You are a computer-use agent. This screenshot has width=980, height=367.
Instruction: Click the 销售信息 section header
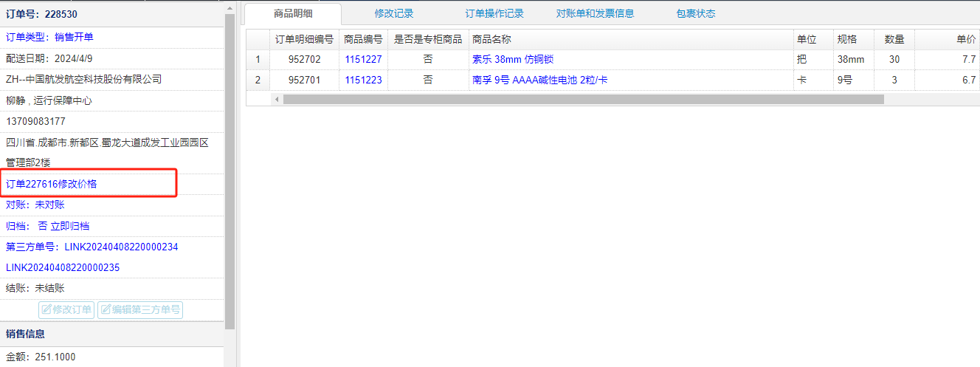click(112, 334)
